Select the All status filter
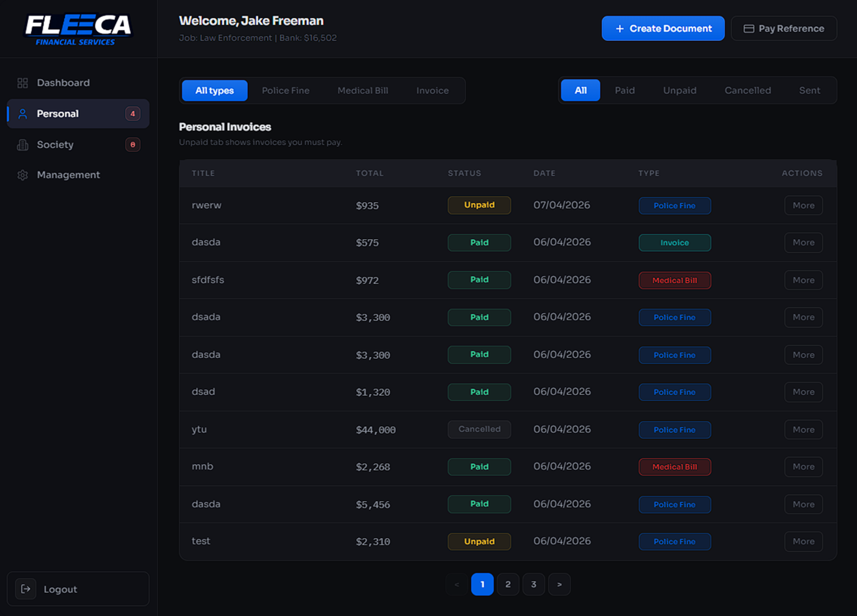 [581, 90]
